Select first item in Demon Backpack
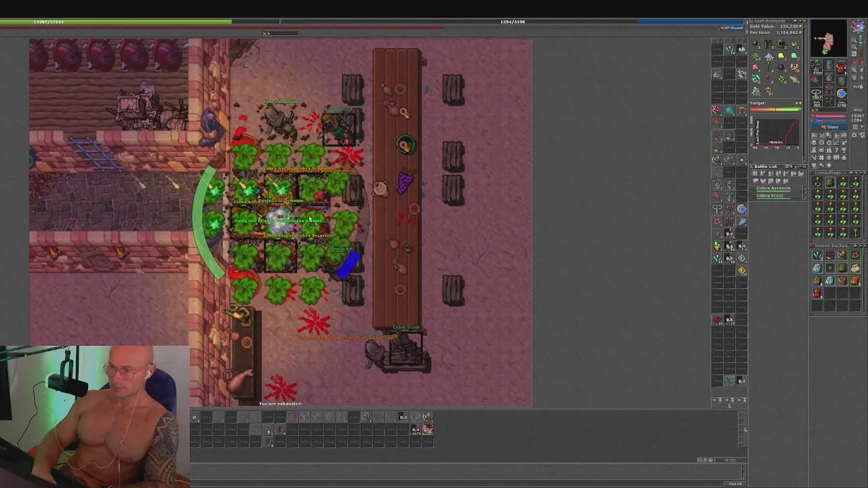The width and height of the screenshot is (868, 488). [x=817, y=256]
